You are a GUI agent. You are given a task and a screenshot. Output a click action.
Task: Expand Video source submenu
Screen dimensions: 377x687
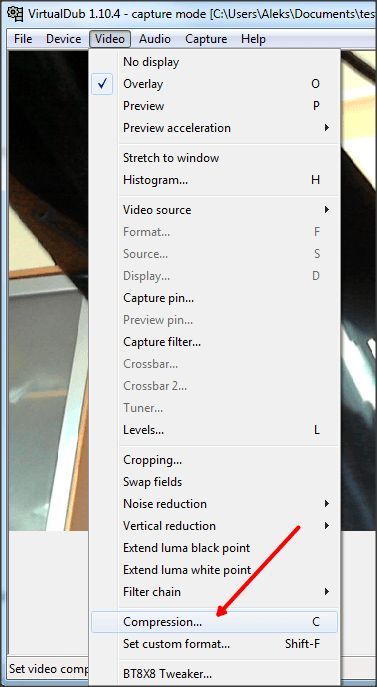coord(214,210)
